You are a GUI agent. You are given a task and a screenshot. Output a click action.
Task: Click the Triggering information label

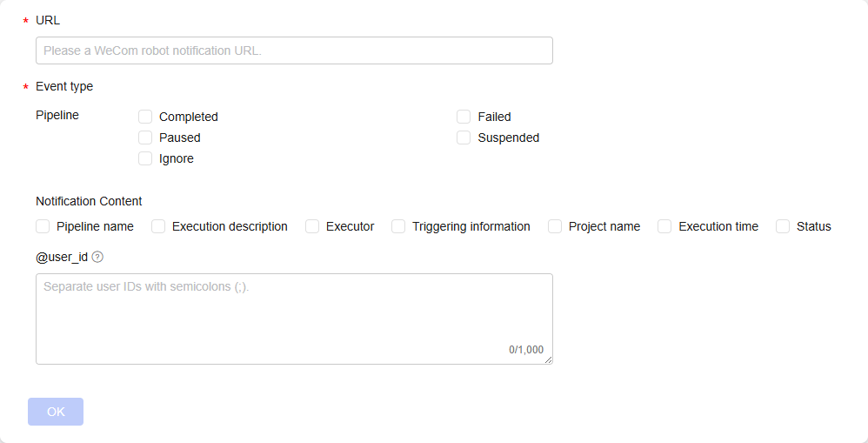click(471, 226)
